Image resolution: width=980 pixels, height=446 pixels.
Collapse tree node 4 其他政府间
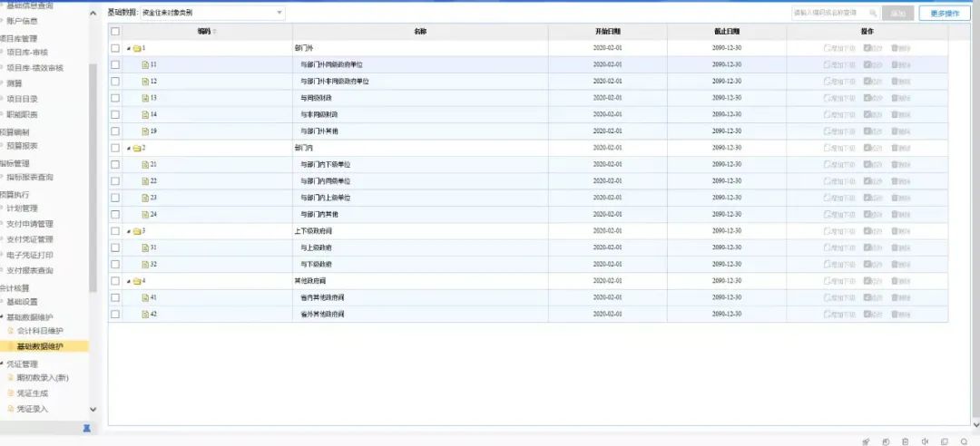coord(128,281)
